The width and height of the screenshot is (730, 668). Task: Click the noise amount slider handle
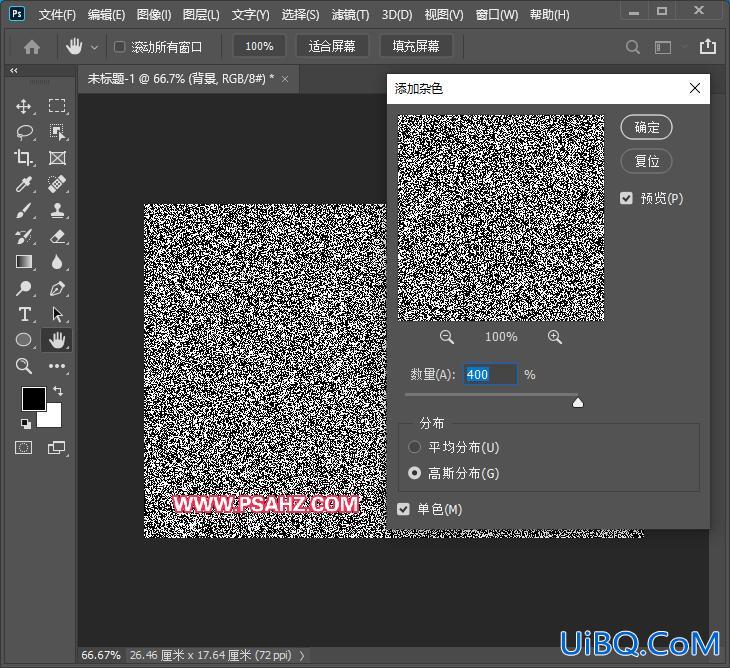(x=578, y=403)
